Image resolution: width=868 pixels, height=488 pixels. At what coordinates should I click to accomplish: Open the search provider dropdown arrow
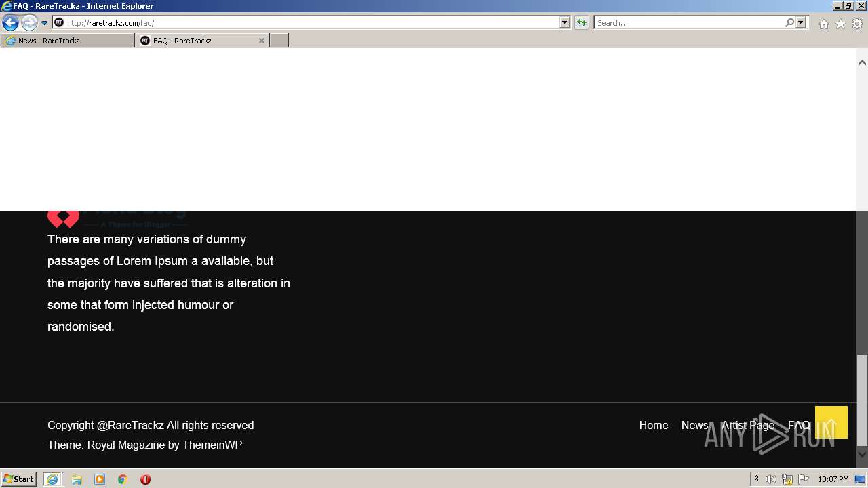click(802, 23)
